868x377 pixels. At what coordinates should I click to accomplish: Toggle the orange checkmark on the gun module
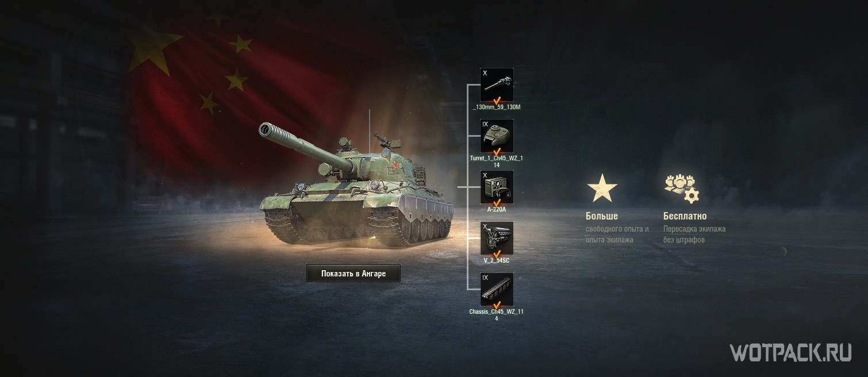point(497,100)
